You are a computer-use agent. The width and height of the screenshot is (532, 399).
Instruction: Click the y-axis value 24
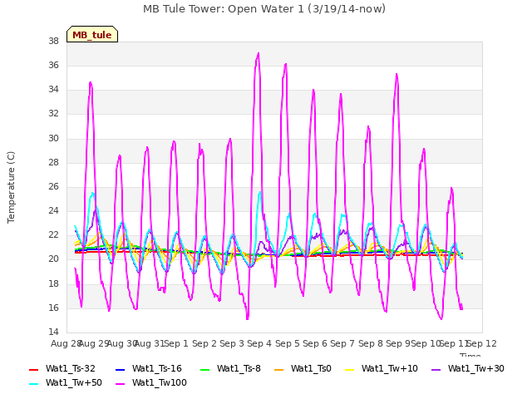click(x=53, y=211)
